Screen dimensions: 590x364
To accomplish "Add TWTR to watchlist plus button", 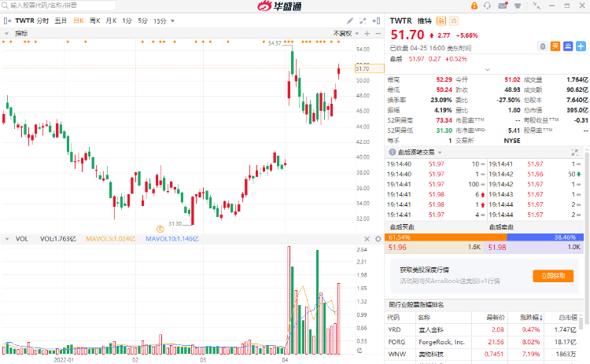I will (581, 46).
